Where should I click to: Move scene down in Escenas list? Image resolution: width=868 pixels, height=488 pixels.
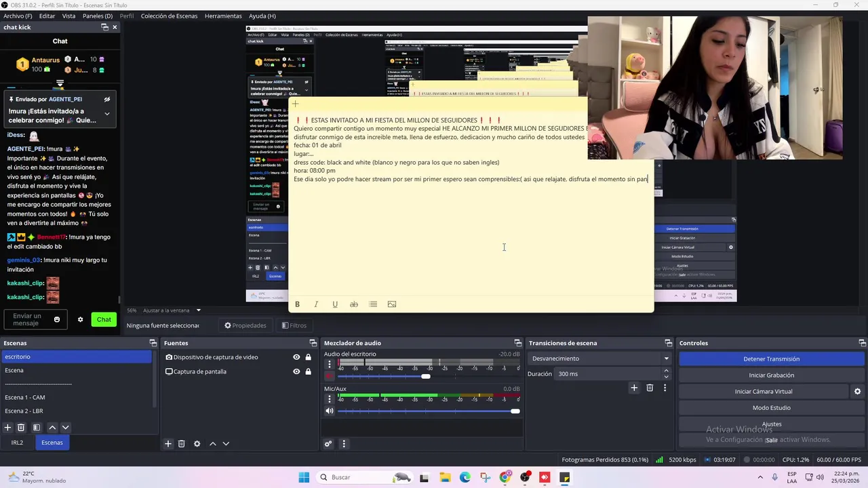click(x=66, y=428)
